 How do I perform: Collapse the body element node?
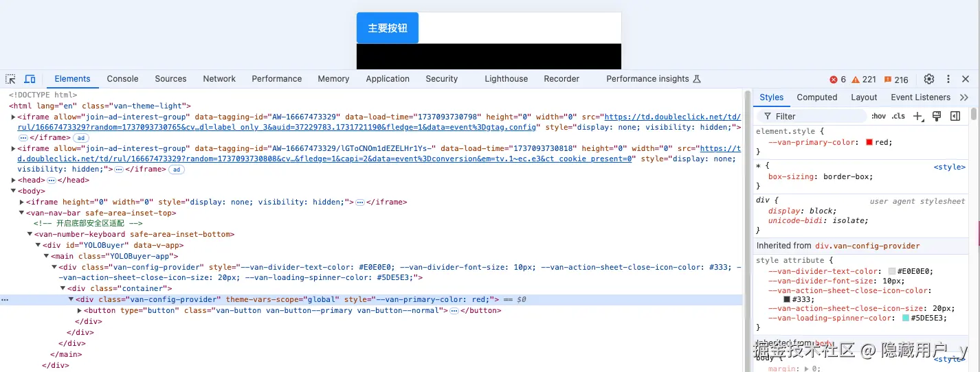pyautogui.click(x=14, y=191)
